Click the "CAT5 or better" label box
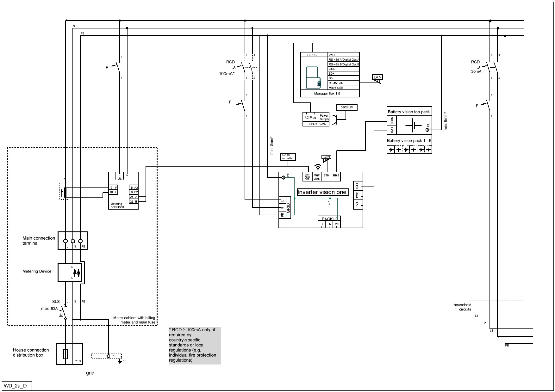555x392 pixels. click(288, 156)
